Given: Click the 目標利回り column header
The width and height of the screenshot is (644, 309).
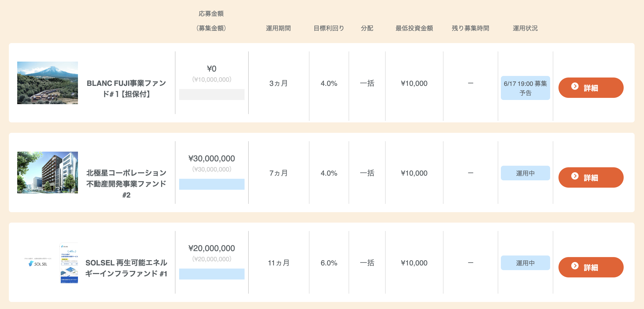Looking at the screenshot, I should coord(329,28).
